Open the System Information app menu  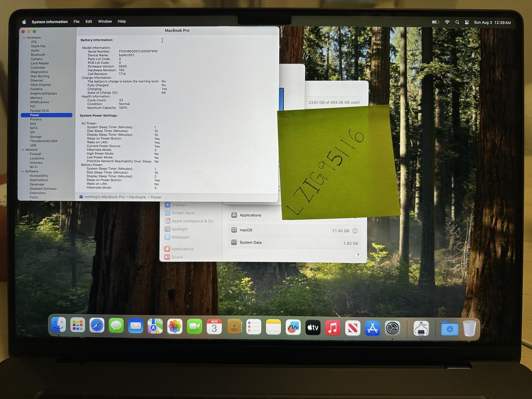50,22
